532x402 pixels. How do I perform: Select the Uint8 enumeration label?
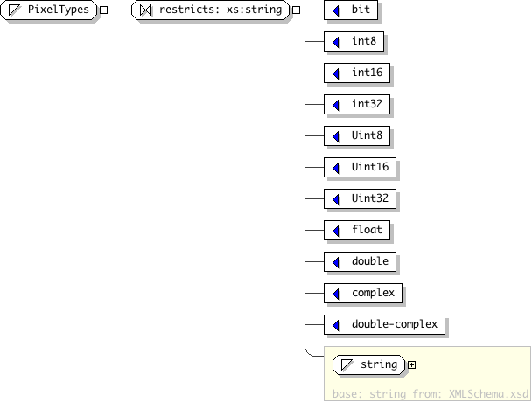[x=367, y=135]
